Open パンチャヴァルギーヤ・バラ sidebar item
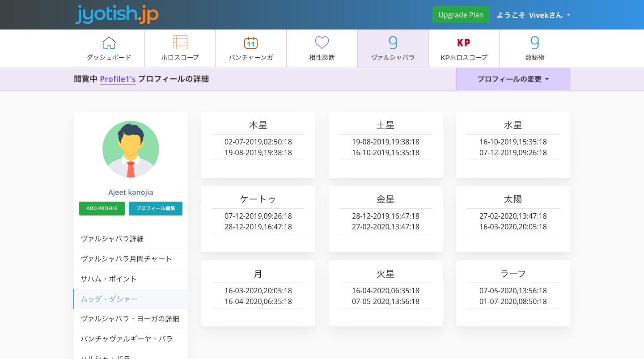Viewport: 644px width, 359px height. (x=127, y=339)
